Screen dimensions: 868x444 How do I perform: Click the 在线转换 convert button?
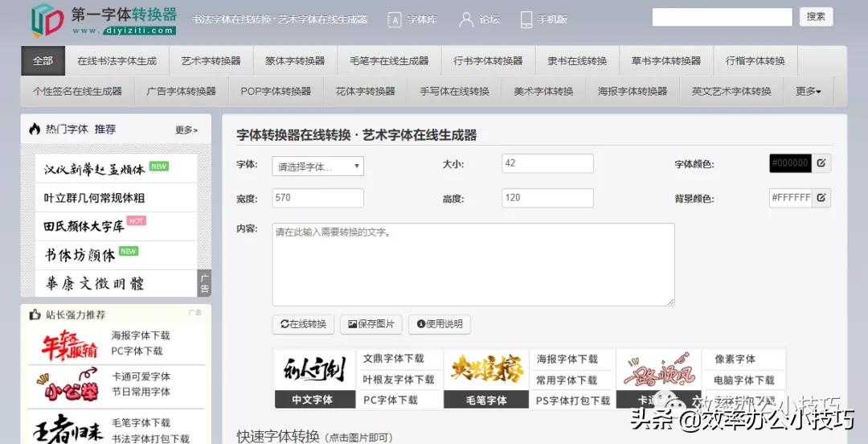click(x=303, y=324)
